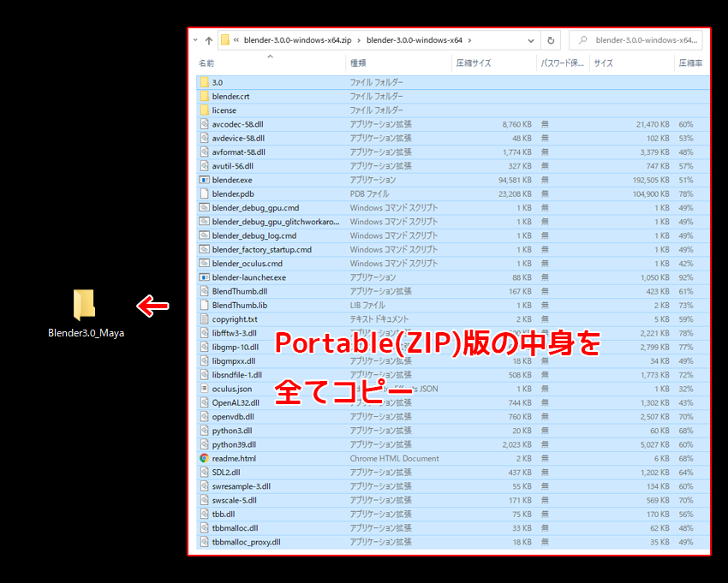Select the blender-launcher.exe file icon
Screen dimensions: 728x583
coord(204,277)
